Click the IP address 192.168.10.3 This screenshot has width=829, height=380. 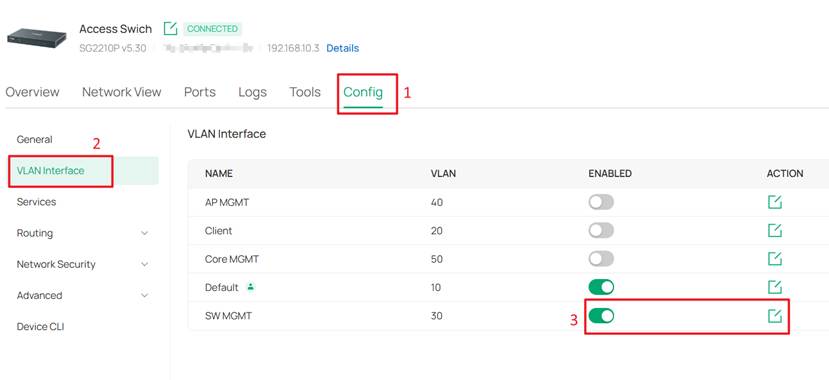coord(293,48)
